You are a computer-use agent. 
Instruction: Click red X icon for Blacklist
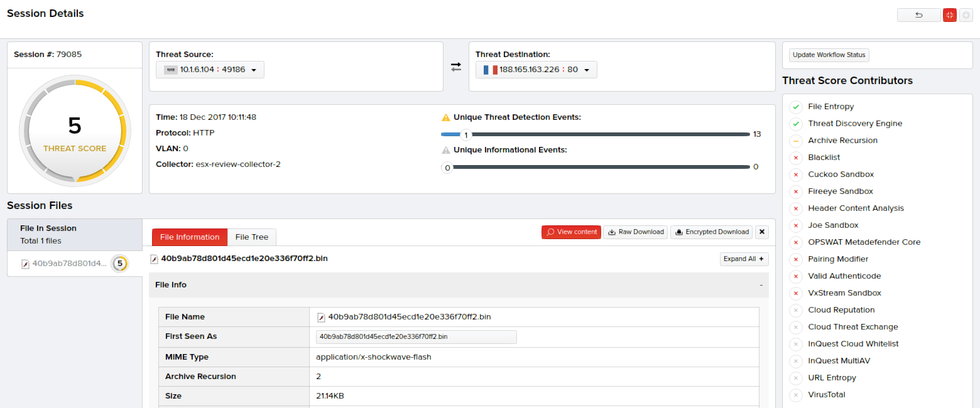(796, 158)
